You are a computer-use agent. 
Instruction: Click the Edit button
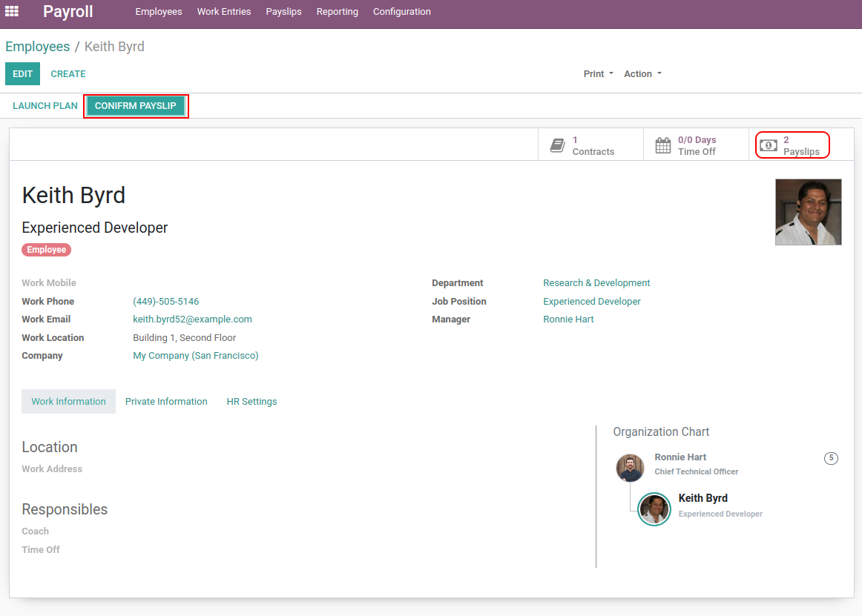(22, 74)
